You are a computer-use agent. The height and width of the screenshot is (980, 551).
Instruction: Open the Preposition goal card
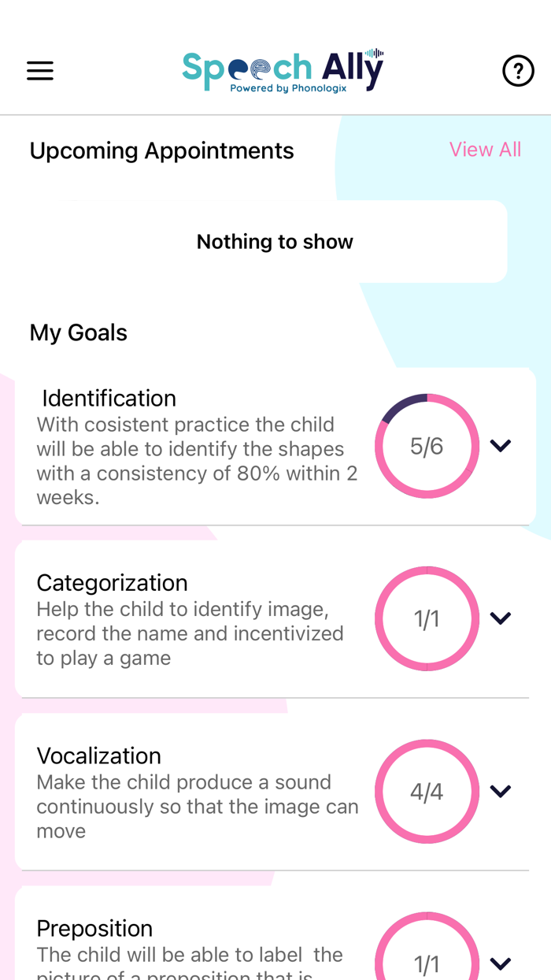pyautogui.click(x=197, y=937)
